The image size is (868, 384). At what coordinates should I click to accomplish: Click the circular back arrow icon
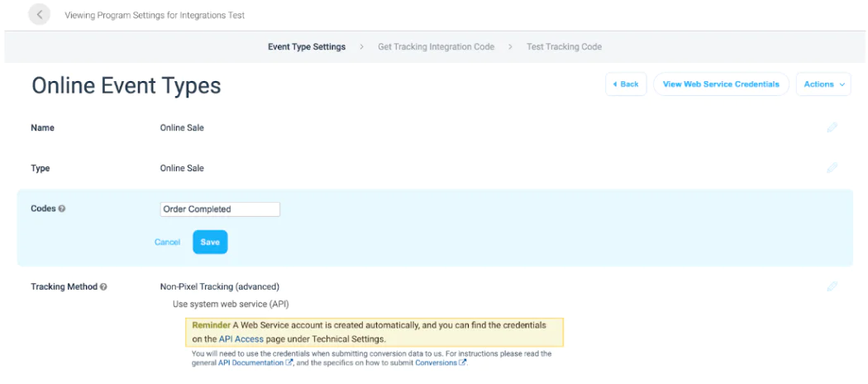tap(40, 15)
